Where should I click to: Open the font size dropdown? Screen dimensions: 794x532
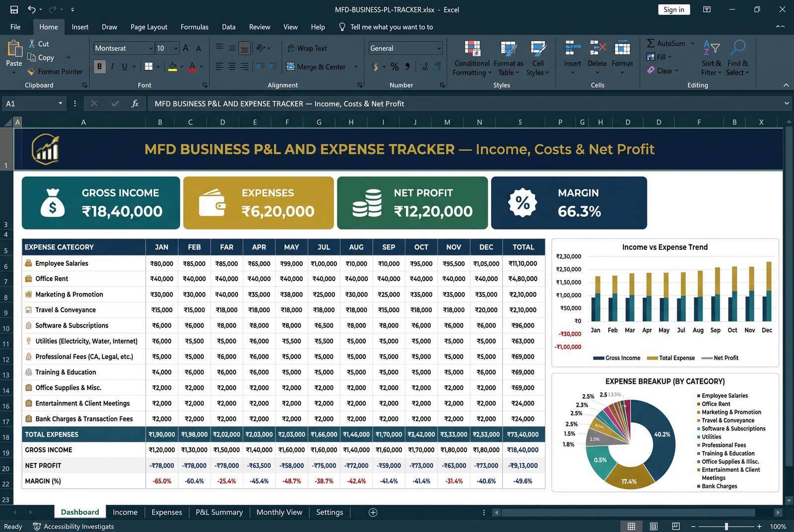(x=176, y=48)
